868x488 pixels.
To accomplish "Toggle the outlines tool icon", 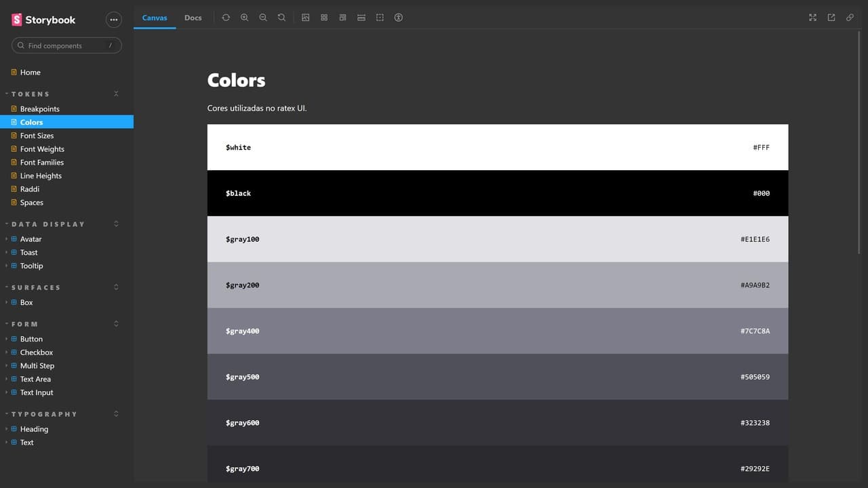I will (380, 18).
